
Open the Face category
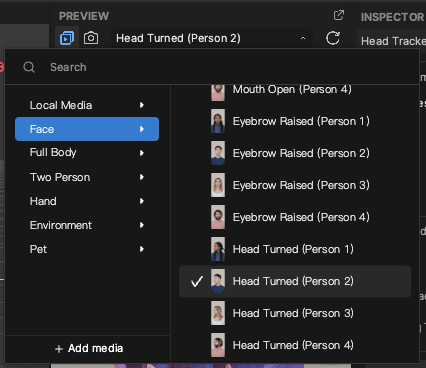[87, 129]
